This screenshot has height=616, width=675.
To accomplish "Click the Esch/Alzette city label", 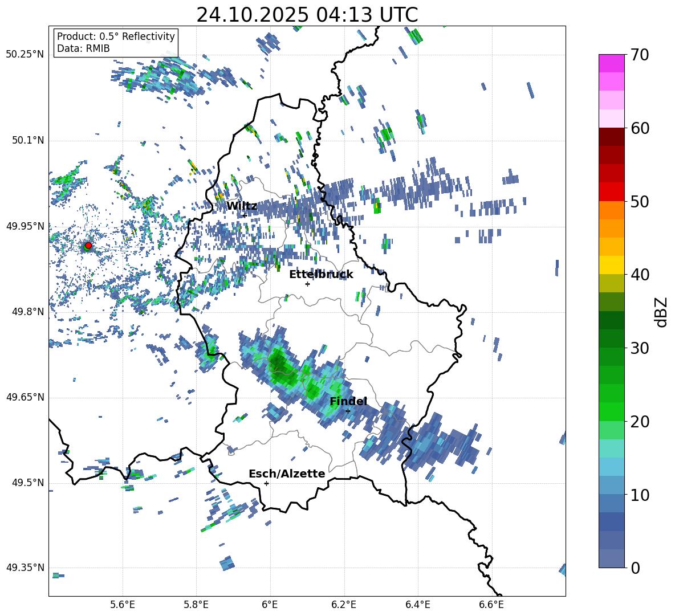I will 287,474.
